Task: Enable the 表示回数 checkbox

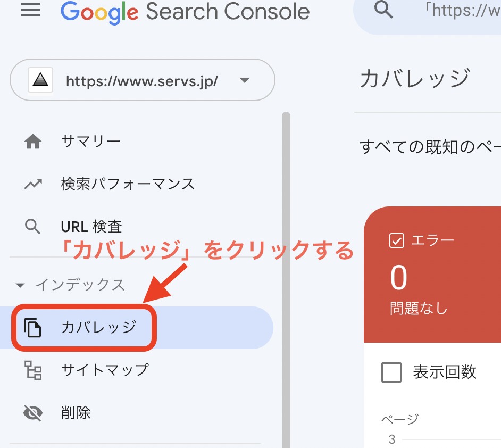Action: point(391,372)
